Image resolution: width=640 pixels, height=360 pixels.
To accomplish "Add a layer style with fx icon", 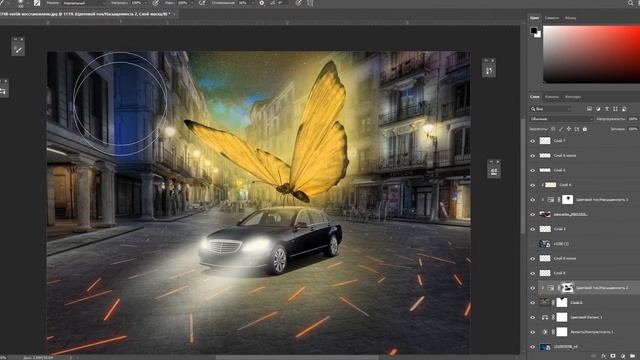I will tap(603, 356).
